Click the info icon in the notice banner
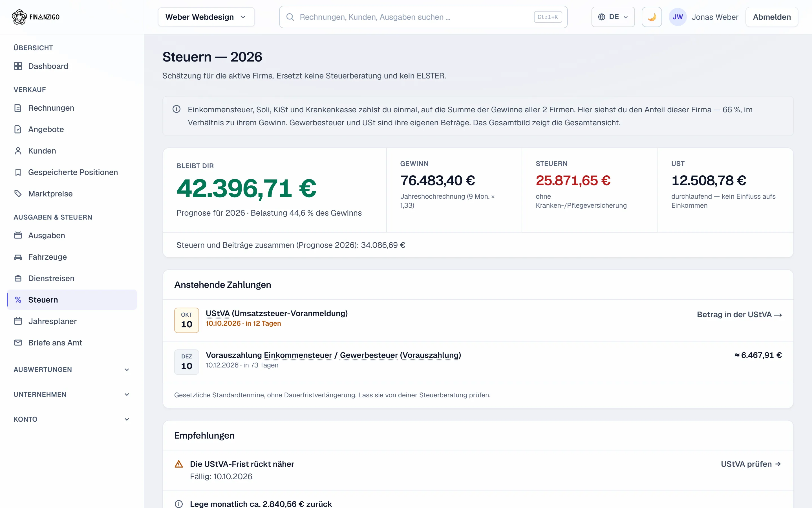Image resolution: width=812 pixels, height=508 pixels. (x=176, y=109)
